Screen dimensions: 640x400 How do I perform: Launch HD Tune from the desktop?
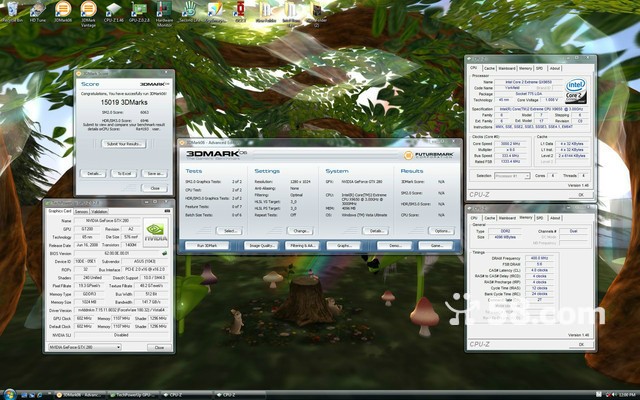coord(38,11)
